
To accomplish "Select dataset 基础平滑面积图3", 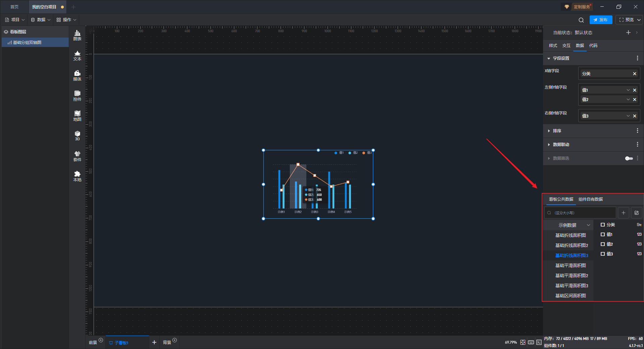I will (572, 286).
